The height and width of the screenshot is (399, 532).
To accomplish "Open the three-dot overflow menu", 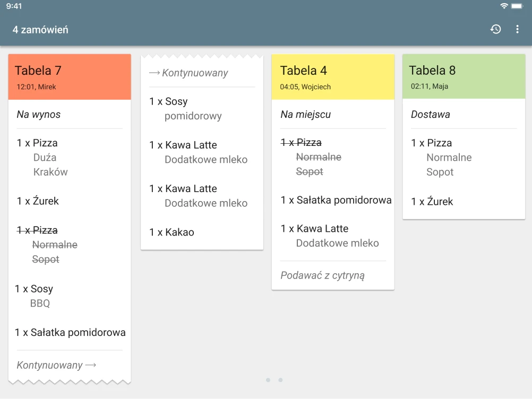I will pos(517,29).
